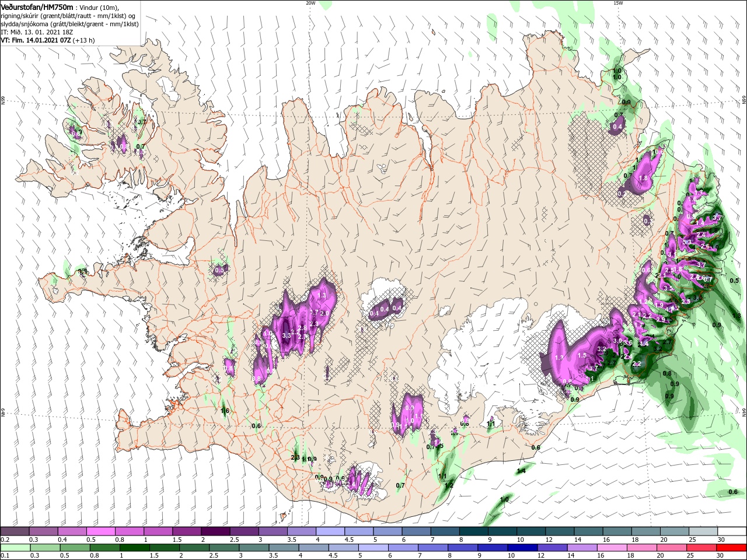Pick lower rain scale swatch starting at 2
The height and width of the screenshot is (560, 747).
tap(194, 548)
